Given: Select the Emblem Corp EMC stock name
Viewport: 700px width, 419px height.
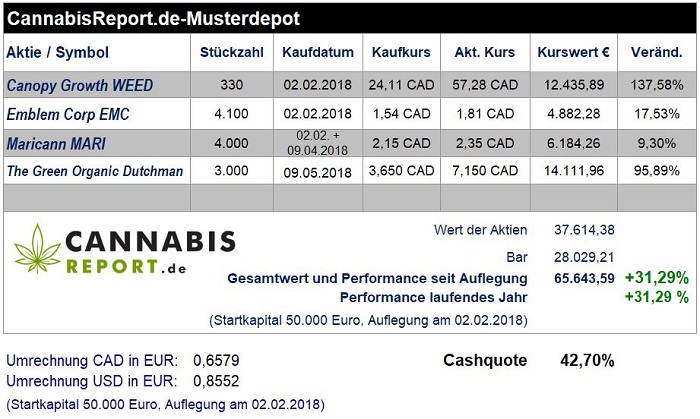Looking at the screenshot, I should click(x=68, y=114).
